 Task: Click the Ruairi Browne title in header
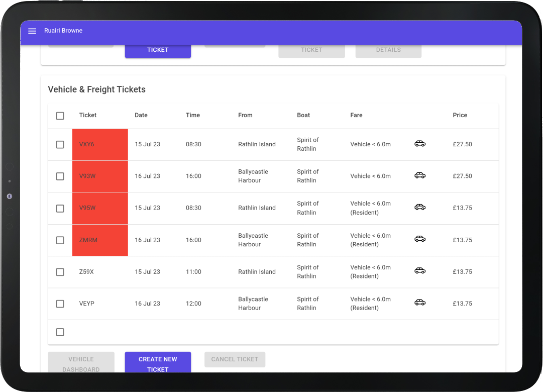point(63,31)
